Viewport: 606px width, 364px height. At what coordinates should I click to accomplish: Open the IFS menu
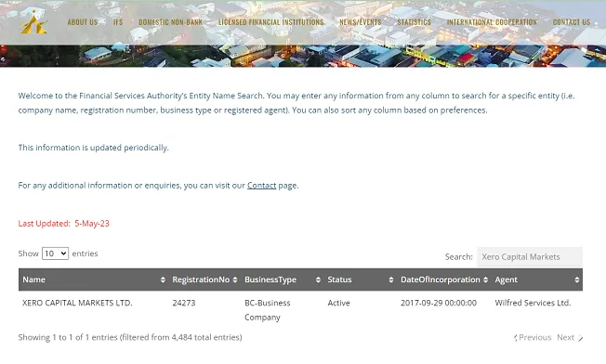tap(118, 22)
